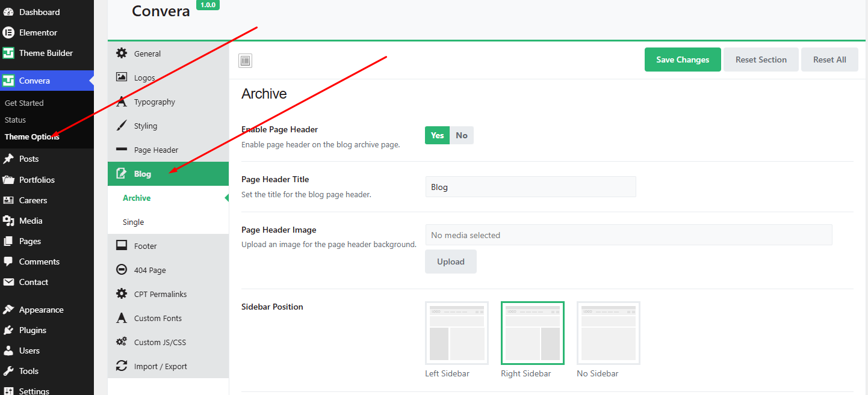Open the Plugins menu link
The image size is (868, 395).
(x=47, y=330)
